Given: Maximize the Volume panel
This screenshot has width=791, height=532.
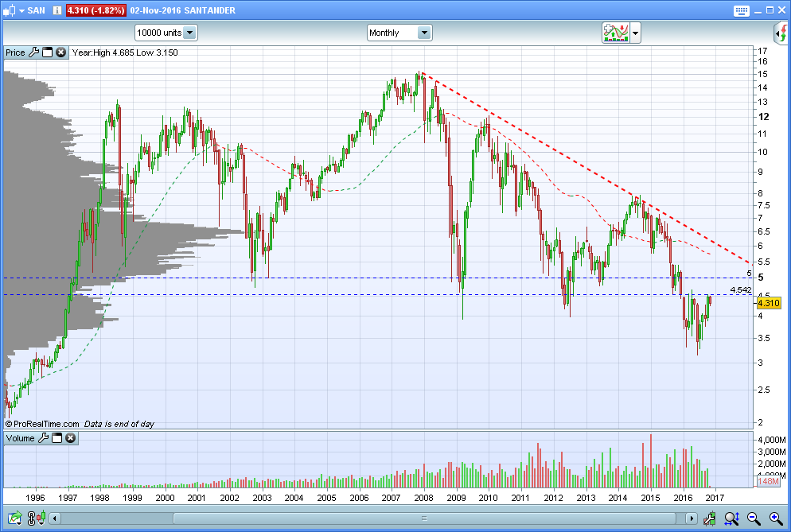Looking at the screenshot, I should (x=57, y=438).
